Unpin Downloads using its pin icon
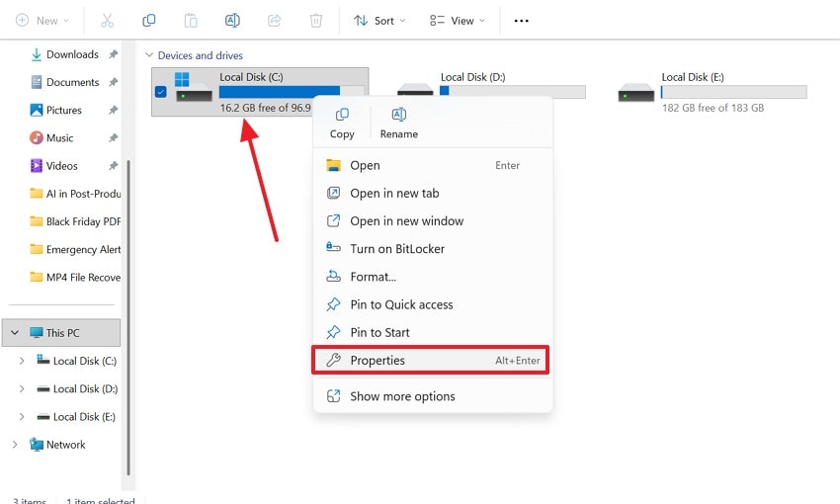Screen dimensions: 840x504 113,54
